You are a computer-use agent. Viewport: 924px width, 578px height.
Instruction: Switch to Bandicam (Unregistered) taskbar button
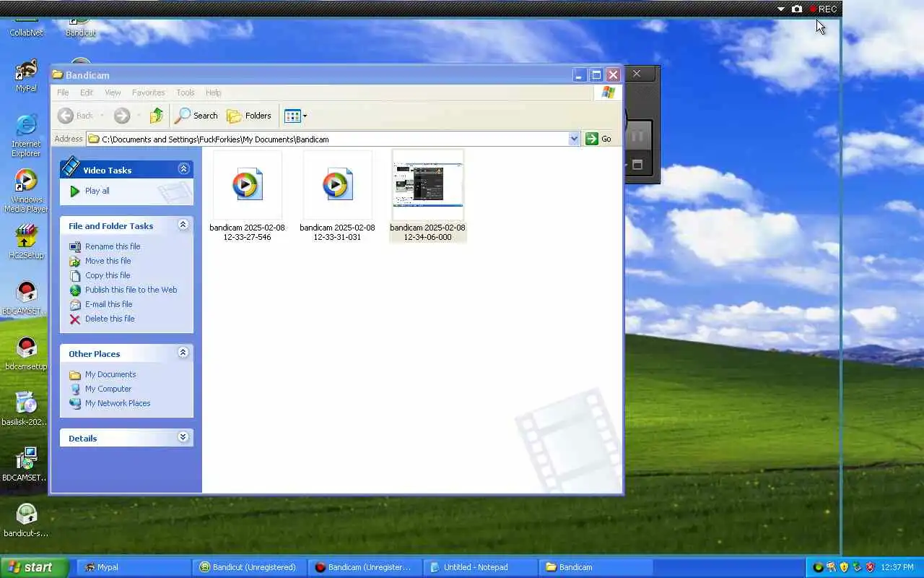(x=365, y=567)
